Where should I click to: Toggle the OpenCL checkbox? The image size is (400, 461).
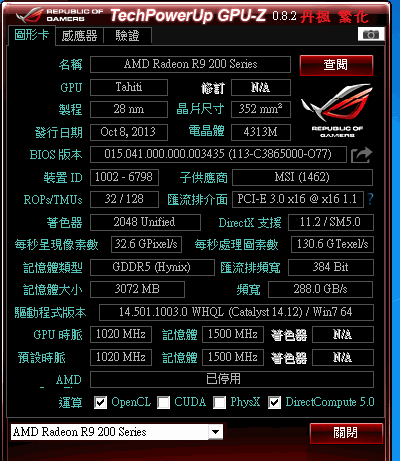[x=100, y=403]
